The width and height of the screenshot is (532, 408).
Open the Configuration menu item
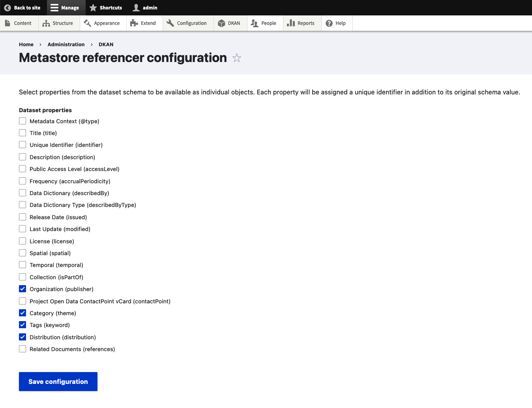click(x=188, y=23)
